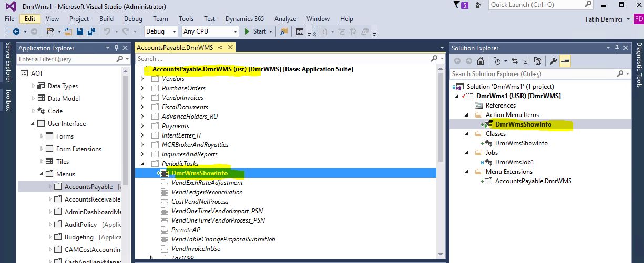Select DmrWmsShowInfo under PeriodicTasks in designer

coord(199,173)
